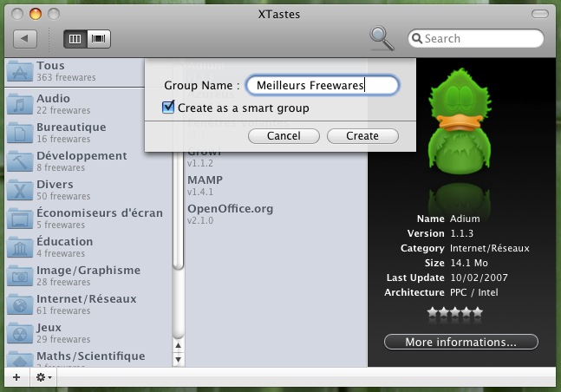This screenshot has height=392, width=561.
Task: Uncheck Create as a smart group
Action: click(x=168, y=107)
